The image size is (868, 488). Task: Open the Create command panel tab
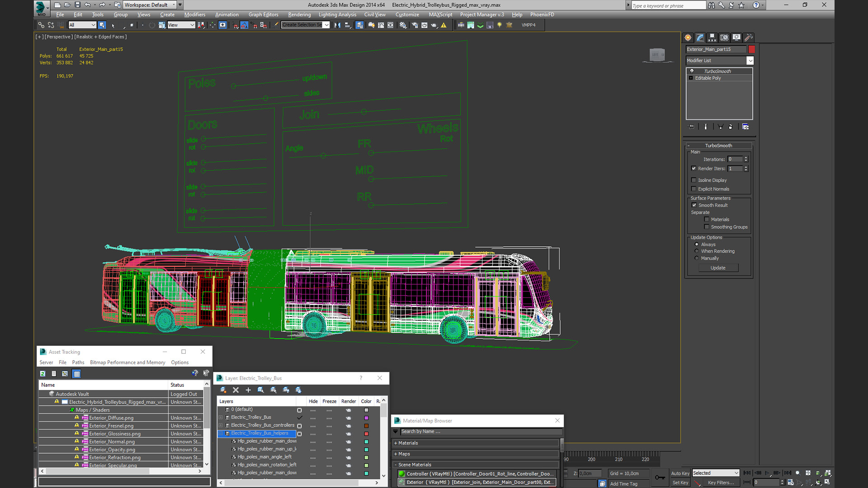pyautogui.click(x=688, y=38)
